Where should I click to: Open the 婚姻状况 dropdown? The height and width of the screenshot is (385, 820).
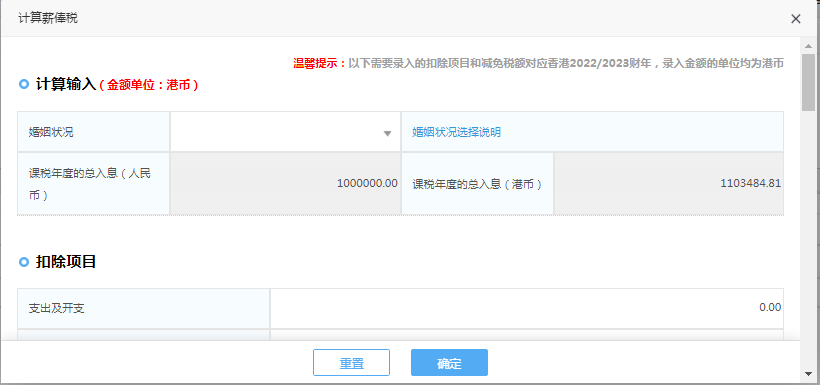(x=286, y=132)
